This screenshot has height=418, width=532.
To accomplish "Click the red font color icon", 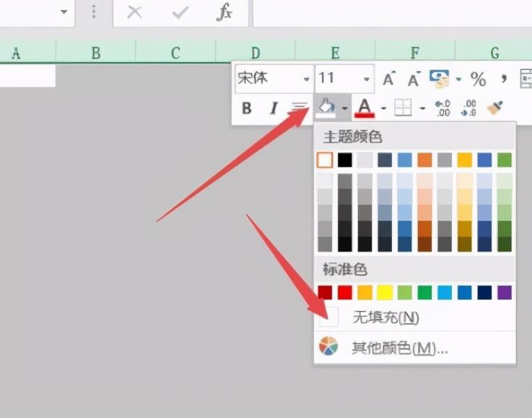I will 364,107.
